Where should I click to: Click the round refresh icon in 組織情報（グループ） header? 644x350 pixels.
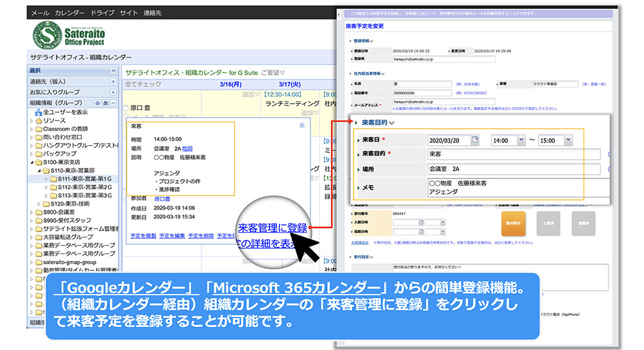[x=98, y=103]
